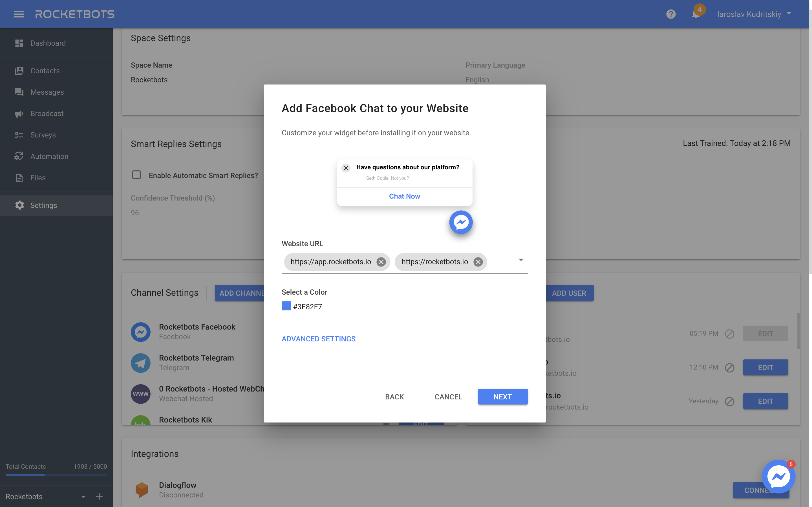
Task: Check the Advanced Settings expander toggle
Action: pos(318,338)
